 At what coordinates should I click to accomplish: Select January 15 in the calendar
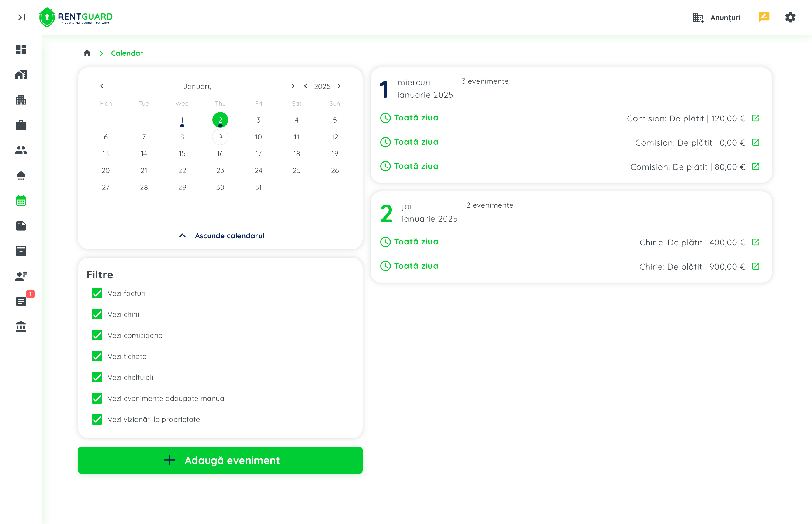click(x=182, y=154)
